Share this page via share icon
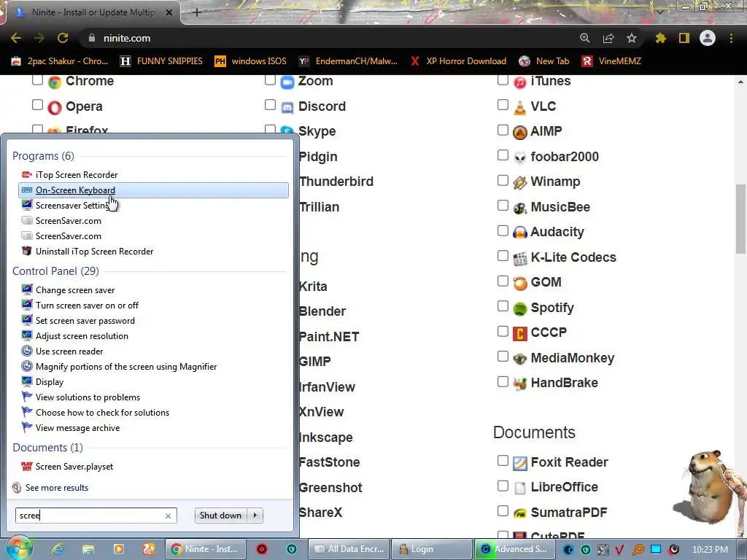Viewport: 747px width, 560px height. click(608, 38)
